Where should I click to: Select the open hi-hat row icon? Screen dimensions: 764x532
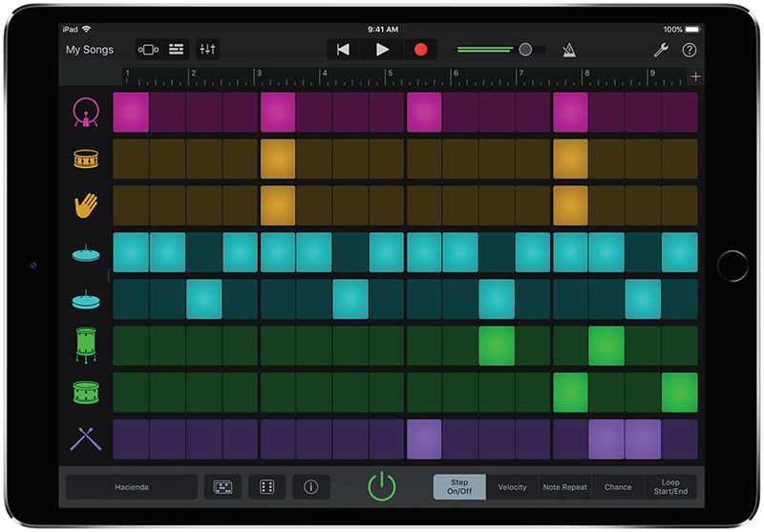(86, 253)
